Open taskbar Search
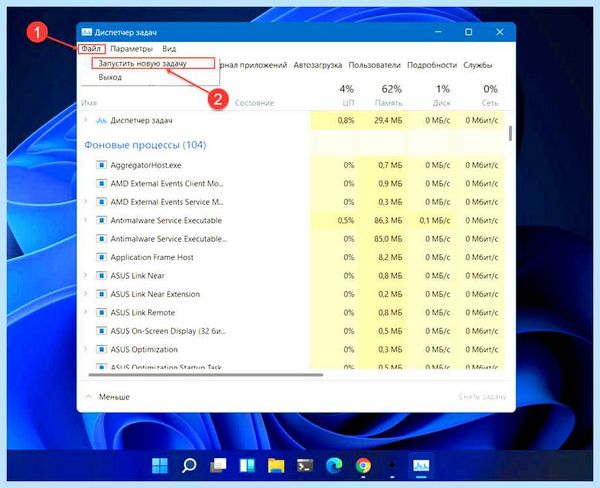 click(189, 465)
